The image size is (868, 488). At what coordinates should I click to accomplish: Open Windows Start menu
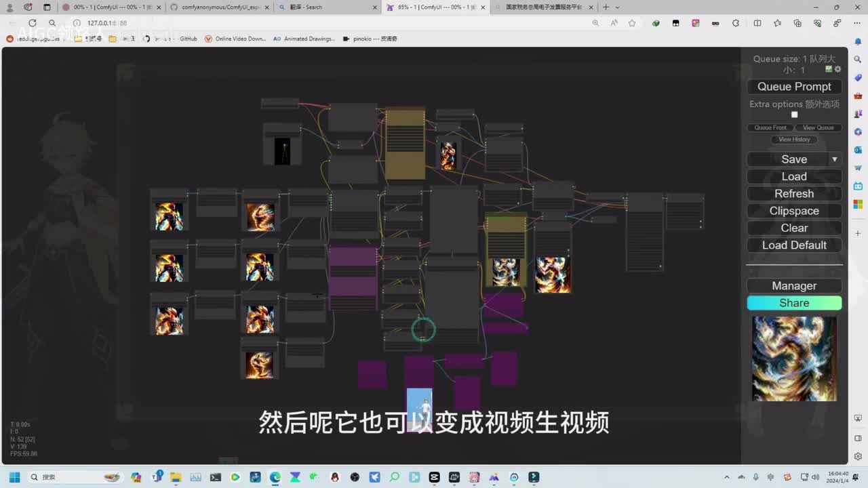tap(14, 477)
